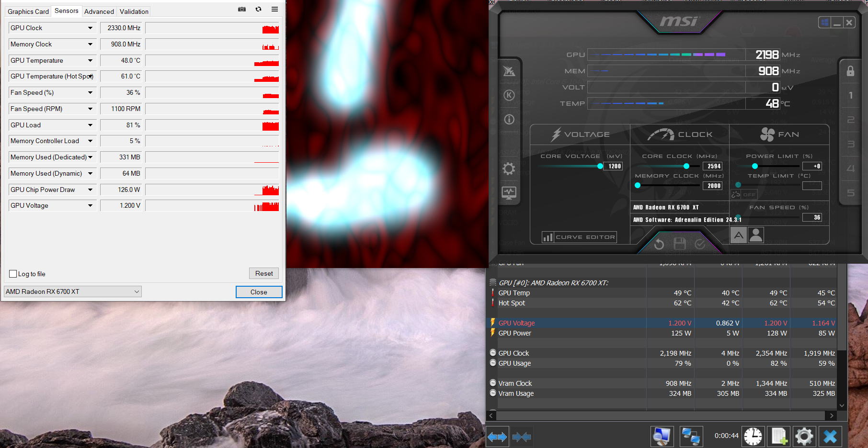Click the HWiNFO vertical scrollbar down arrow
The image size is (868, 448).
click(842, 406)
